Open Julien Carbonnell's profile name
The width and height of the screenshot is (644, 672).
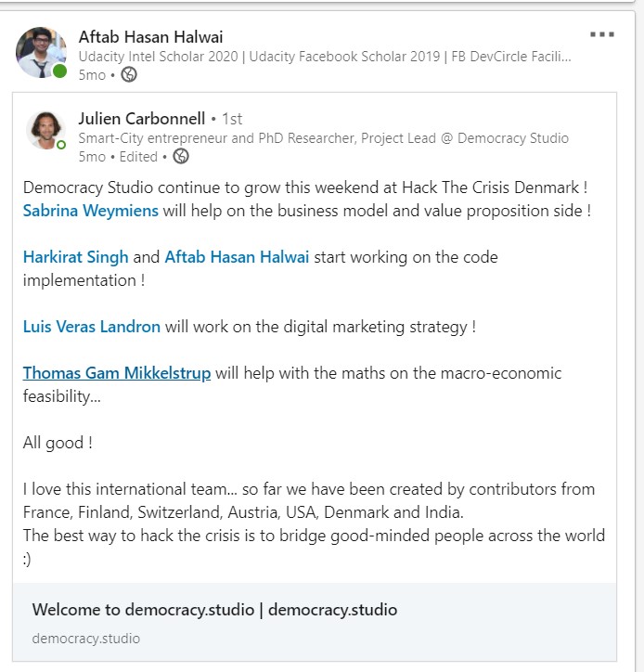click(141, 118)
